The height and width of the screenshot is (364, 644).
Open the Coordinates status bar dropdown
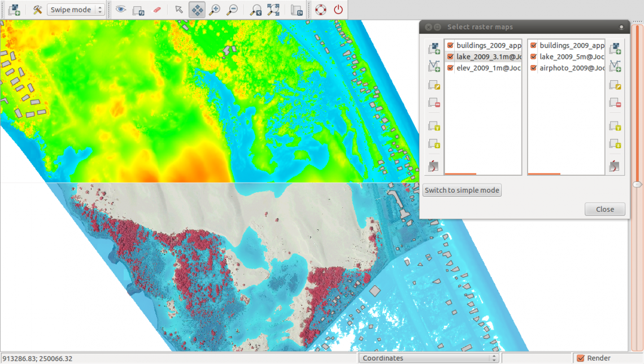pos(429,358)
